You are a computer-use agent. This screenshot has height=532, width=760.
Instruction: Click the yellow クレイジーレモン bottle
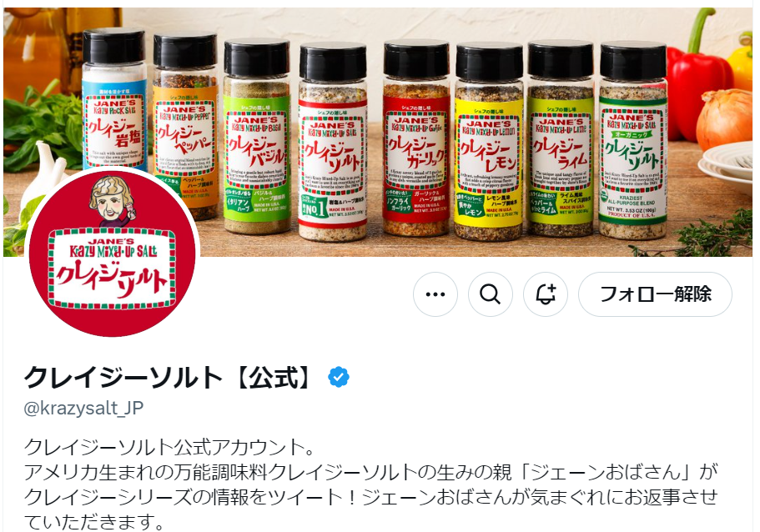(489, 142)
